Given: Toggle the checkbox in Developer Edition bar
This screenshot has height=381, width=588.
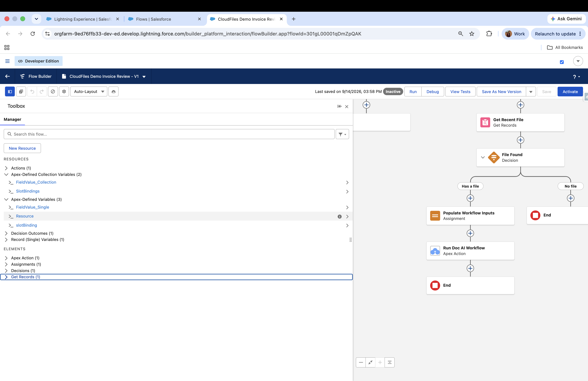Looking at the screenshot, I should [x=562, y=62].
